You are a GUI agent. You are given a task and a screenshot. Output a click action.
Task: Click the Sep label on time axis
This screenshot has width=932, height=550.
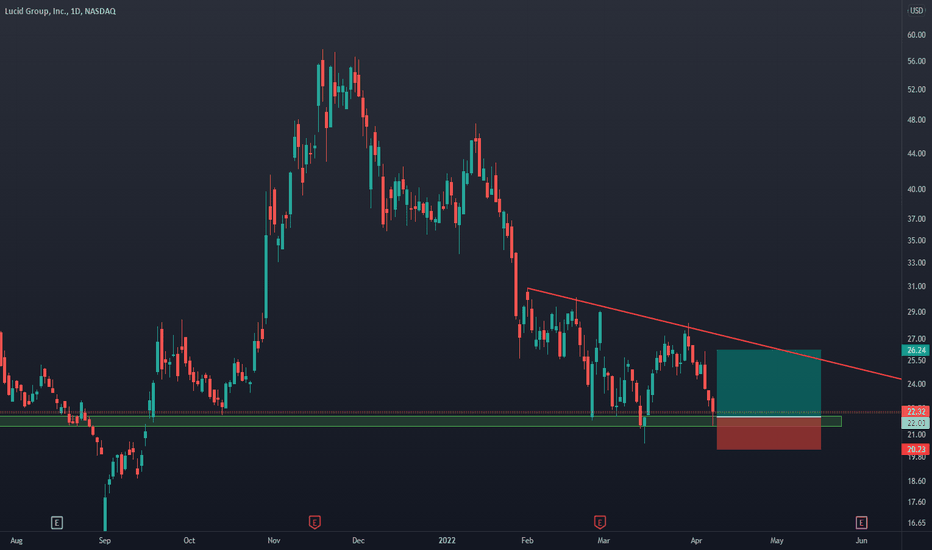click(105, 540)
